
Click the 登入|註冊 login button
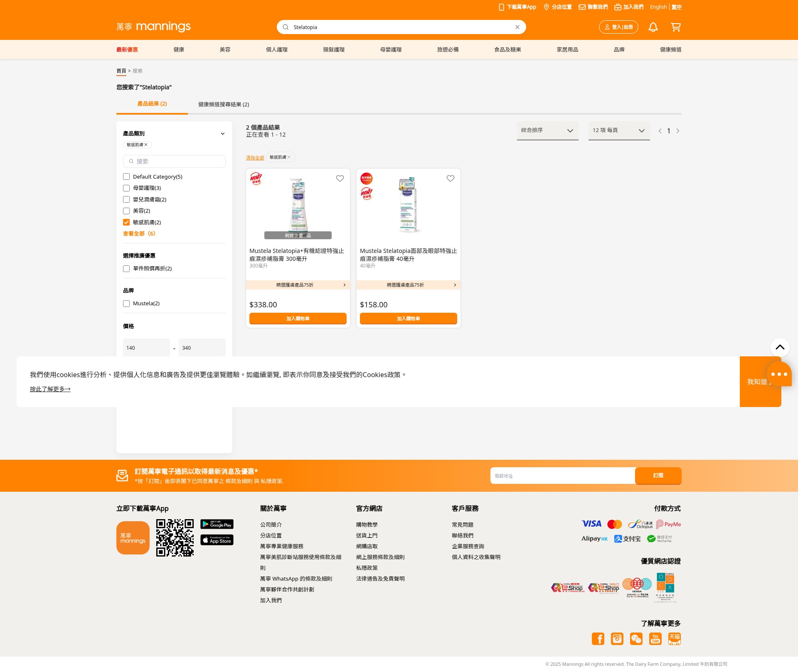point(618,27)
